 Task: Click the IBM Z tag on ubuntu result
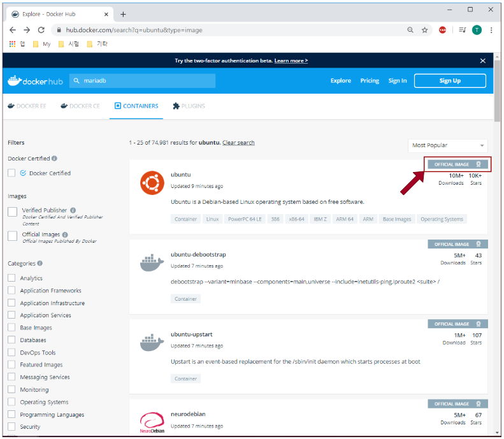320,219
